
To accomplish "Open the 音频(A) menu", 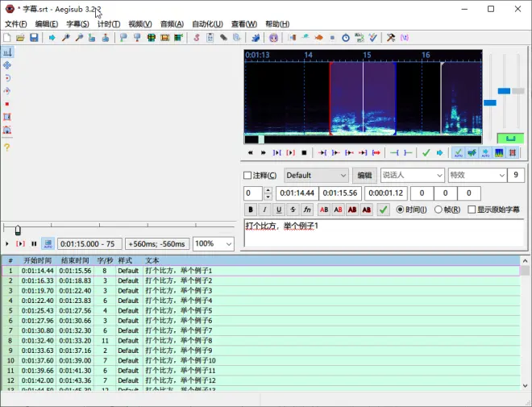I will click(x=172, y=24).
